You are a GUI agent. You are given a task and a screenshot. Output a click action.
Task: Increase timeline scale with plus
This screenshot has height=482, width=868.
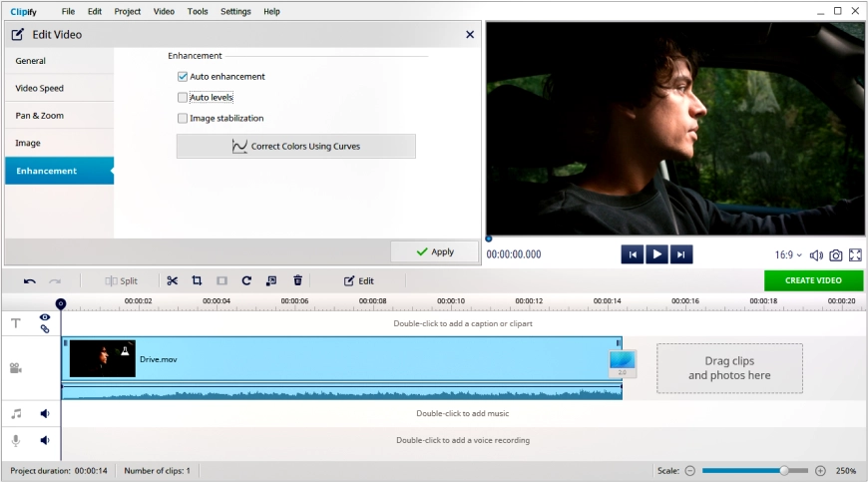(x=820, y=471)
